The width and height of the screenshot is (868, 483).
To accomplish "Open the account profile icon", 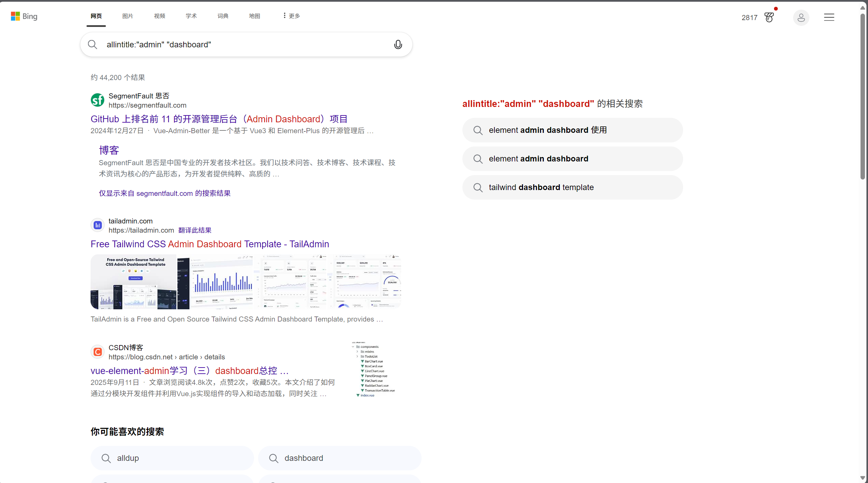I will [801, 17].
